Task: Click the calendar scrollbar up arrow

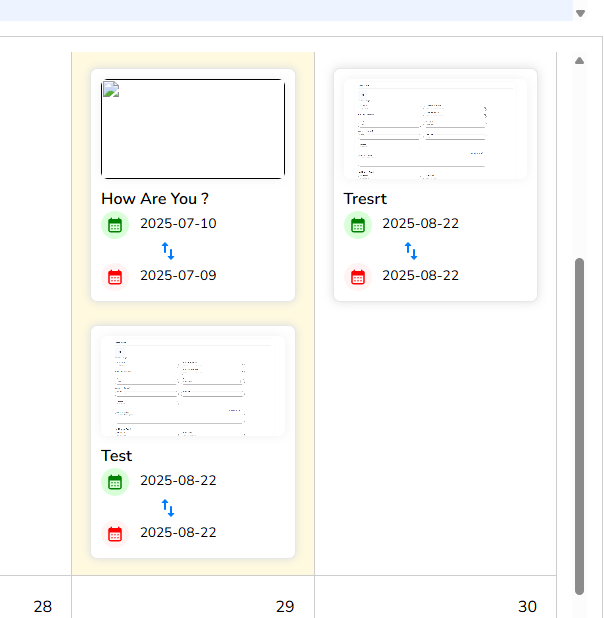Action: pos(579,61)
